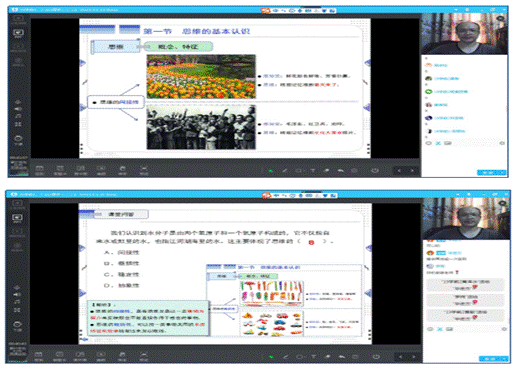Select the pen tool in the tulip-slide window
The height and width of the screenshot is (370, 521).
[x=285, y=171]
